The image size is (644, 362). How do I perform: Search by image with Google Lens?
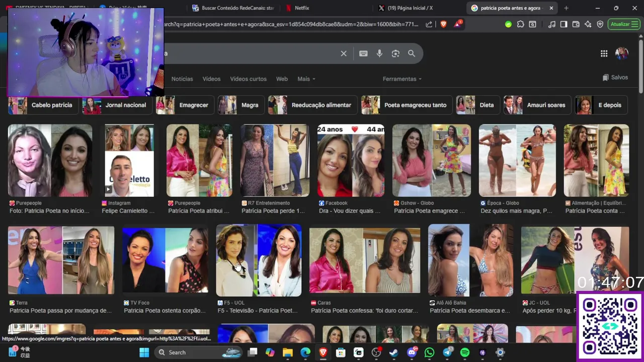395,53
